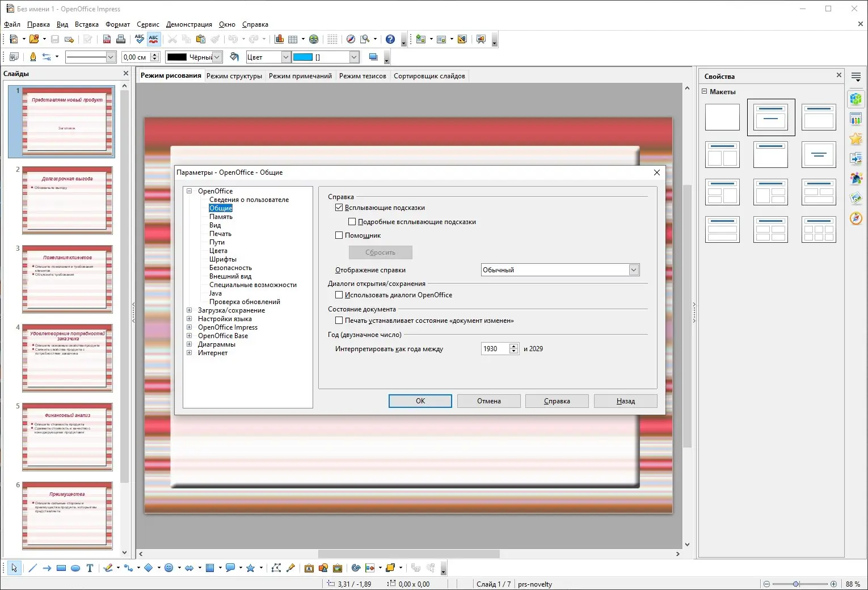The height and width of the screenshot is (590, 868).
Task: Uncheck the Всплывающие подсказки checkbox
Action: tap(339, 208)
